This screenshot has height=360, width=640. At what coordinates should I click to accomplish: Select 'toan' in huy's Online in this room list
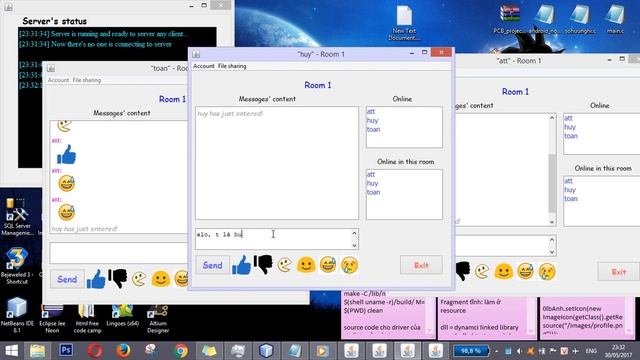tap(373, 192)
